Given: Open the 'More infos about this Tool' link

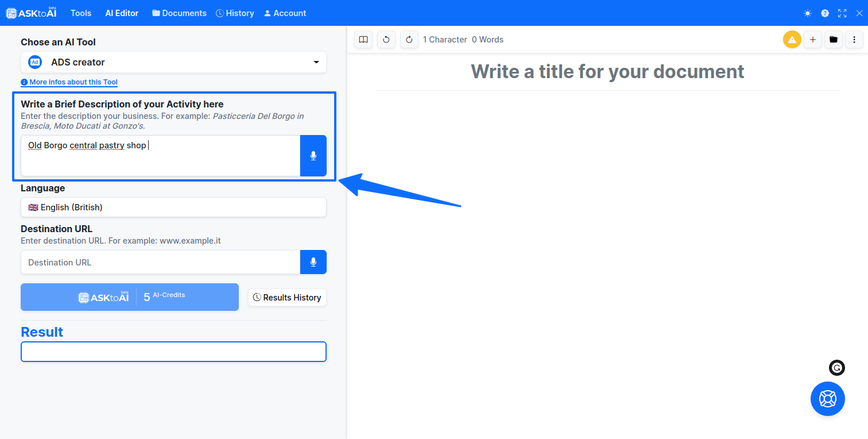Looking at the screenshot, I should (69, 82).
